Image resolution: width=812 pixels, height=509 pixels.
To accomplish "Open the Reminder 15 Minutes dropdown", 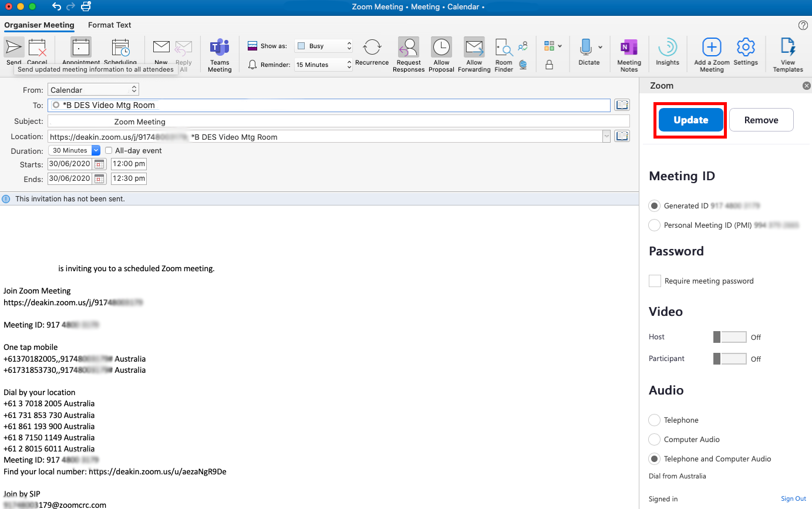I will pos(324,65).
